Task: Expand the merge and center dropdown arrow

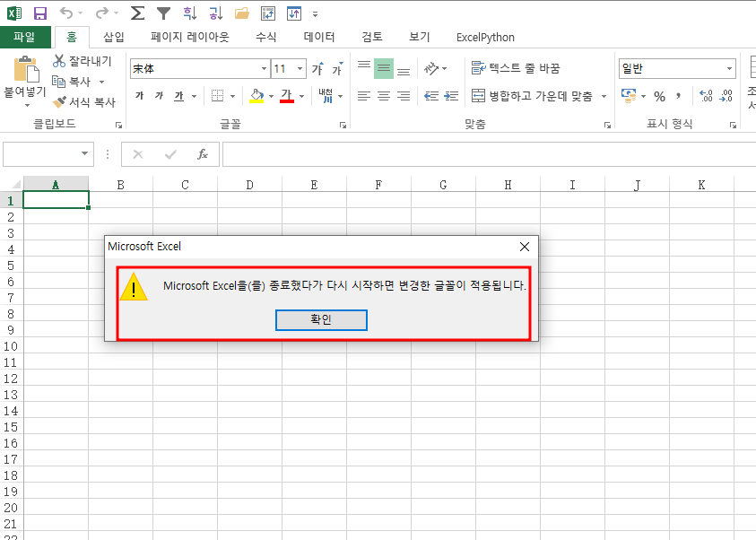Action: point(604,97)
